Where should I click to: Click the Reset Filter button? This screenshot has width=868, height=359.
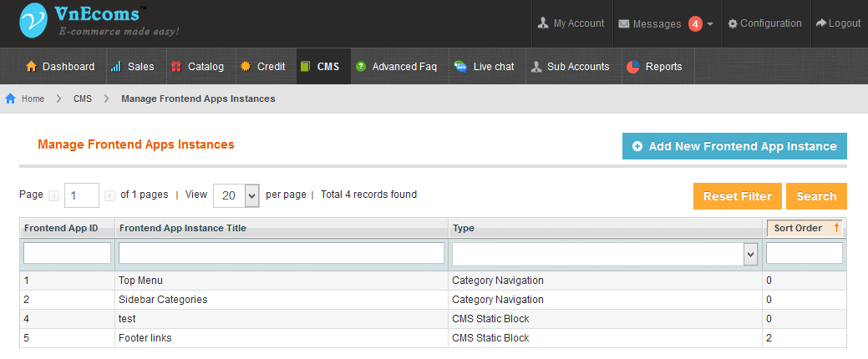(738, 196)
